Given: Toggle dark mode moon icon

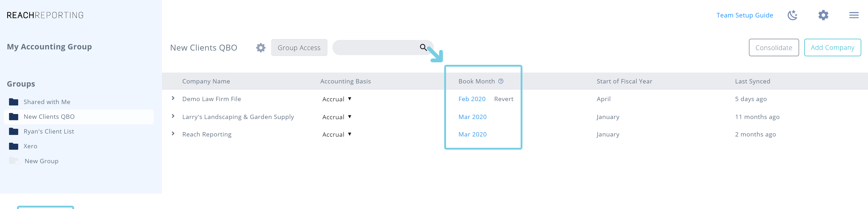Looking at the screenshot, I should [792, 15].
